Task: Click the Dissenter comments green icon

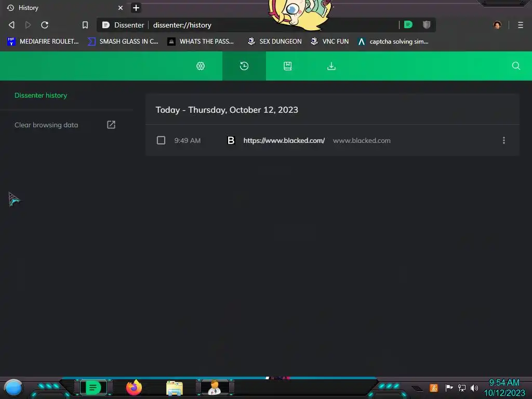Action: 408,24
